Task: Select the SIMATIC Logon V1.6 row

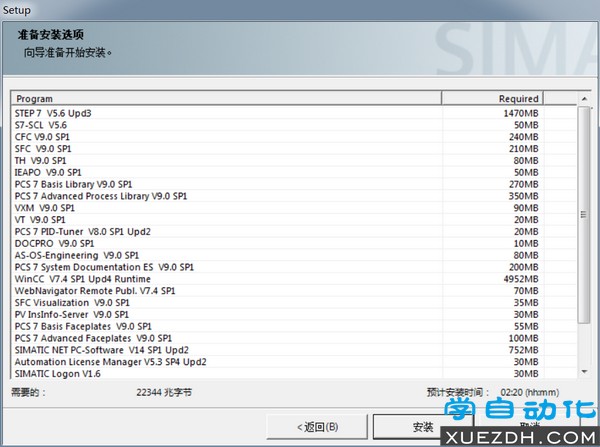Action: pos(293,374)
